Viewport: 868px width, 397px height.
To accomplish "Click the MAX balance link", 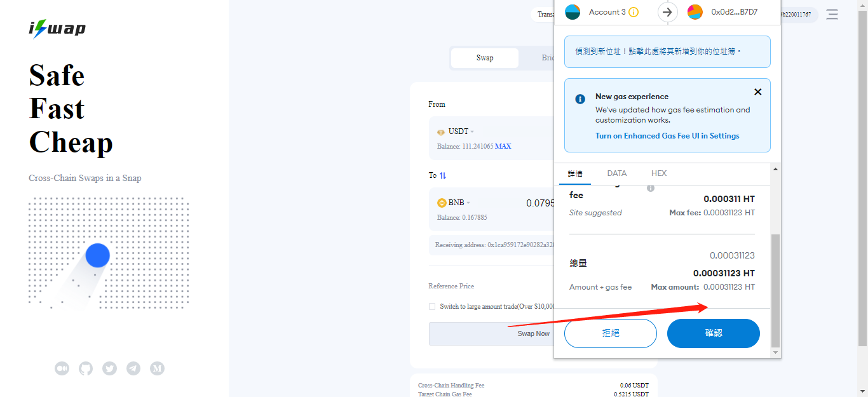I will coord(503,147).
